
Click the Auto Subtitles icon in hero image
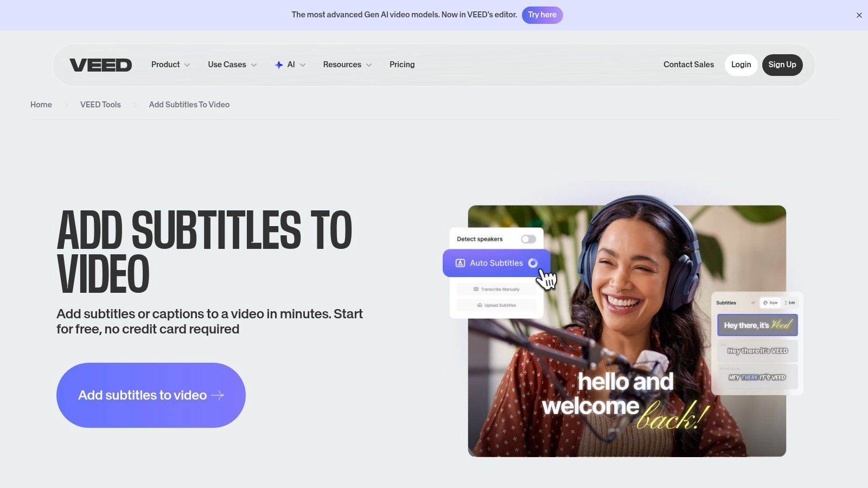[x=460, y=263]
